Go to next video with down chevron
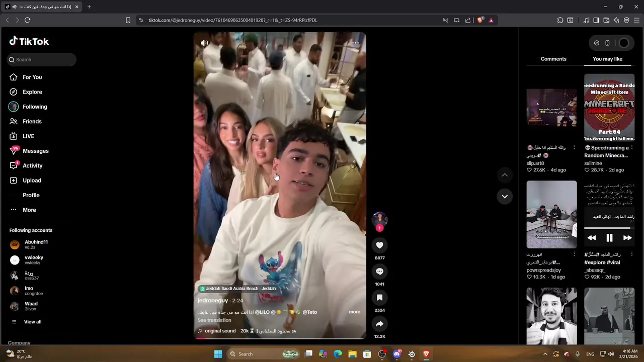 (505, 196)
